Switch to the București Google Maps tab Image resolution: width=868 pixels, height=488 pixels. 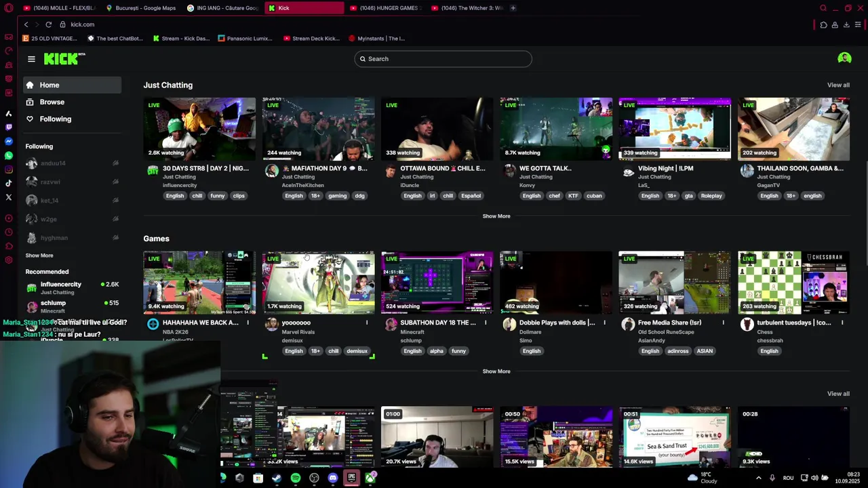coord(140,8)
